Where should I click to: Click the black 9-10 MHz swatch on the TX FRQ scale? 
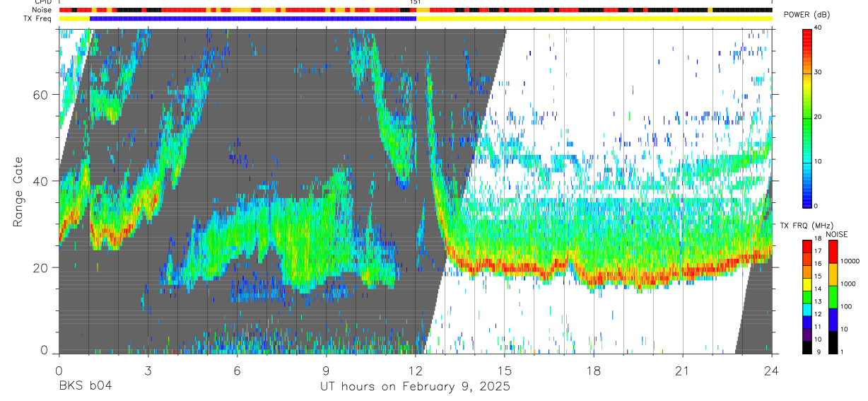click(x=807, y=347)
